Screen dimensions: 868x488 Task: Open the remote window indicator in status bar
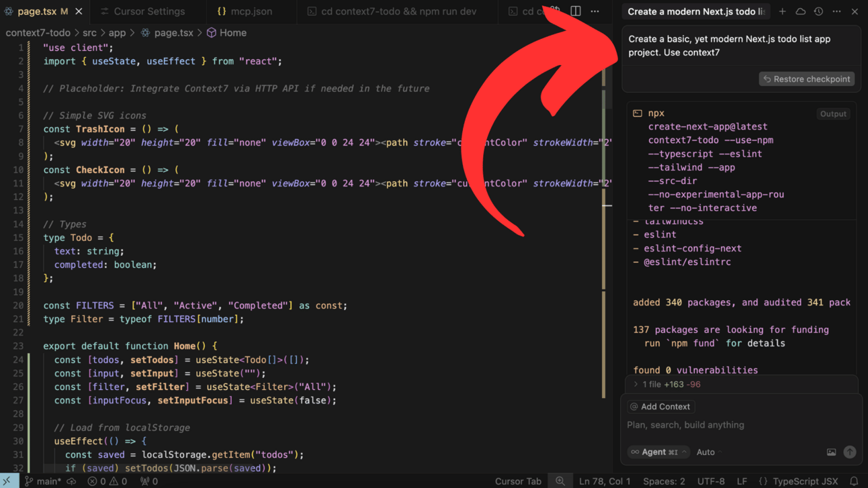tap(9, 481)
